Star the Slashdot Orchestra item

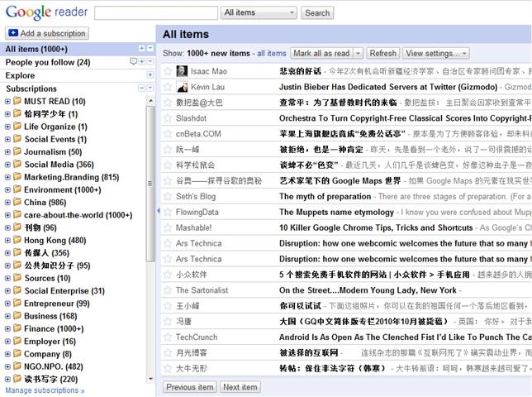point(168,117)
